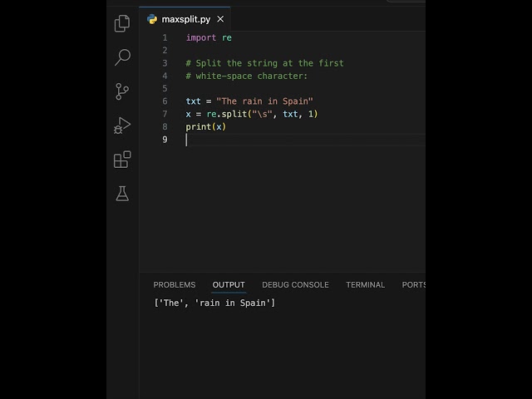Click line number 6 in the gutter

point(165,101)
